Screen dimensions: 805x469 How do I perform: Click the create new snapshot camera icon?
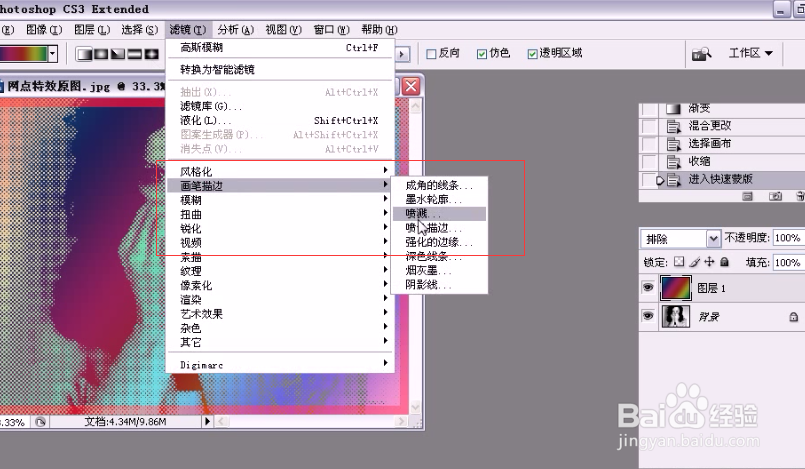click(775, 196)
